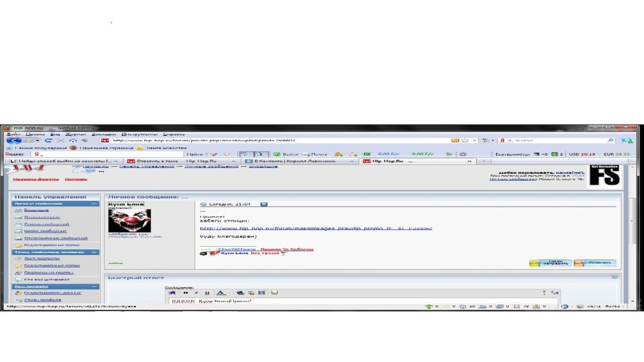Open Yandex bar settings gear icon

click(463, 154)
